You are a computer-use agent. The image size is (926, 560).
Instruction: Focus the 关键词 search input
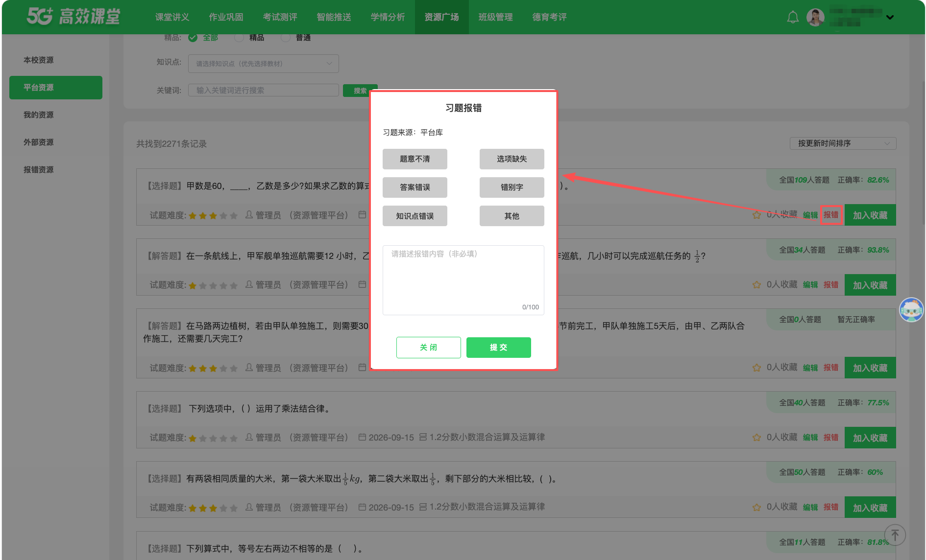[264, 91]
